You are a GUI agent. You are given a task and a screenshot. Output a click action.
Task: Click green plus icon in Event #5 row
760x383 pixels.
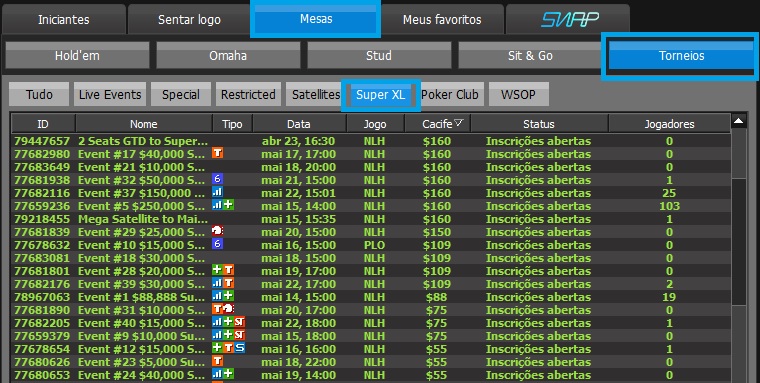click(228, 205)
